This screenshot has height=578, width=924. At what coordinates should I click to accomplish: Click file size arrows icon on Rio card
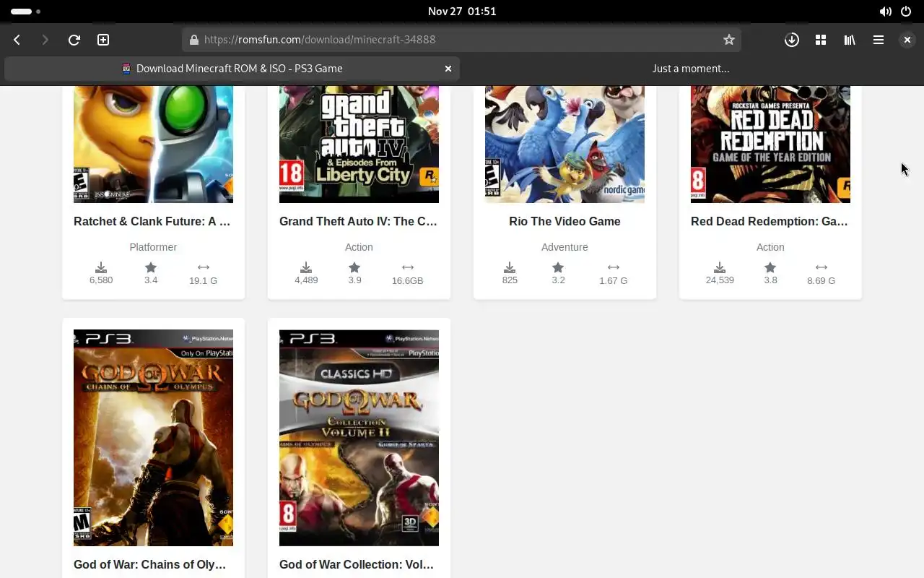[x=613, y=267]
